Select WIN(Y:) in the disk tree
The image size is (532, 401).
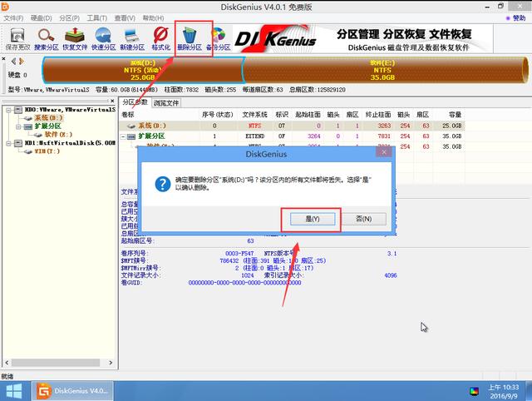47,151
